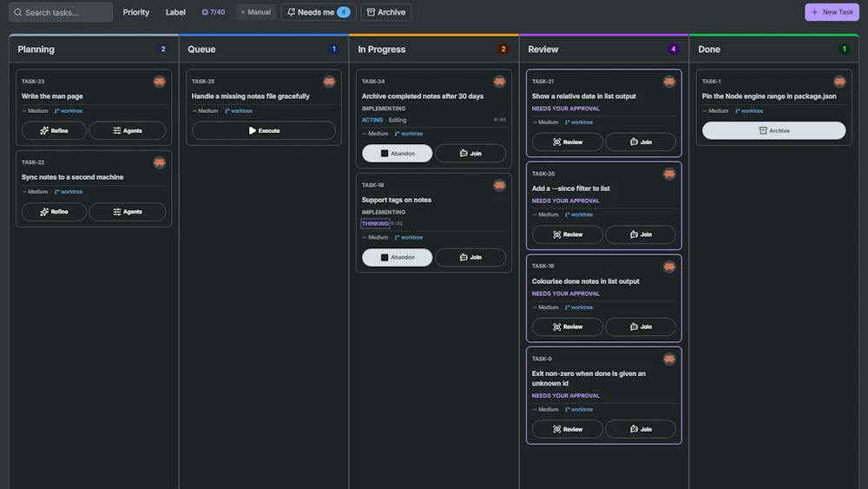Click the In Progress count badge

[503, 50]
